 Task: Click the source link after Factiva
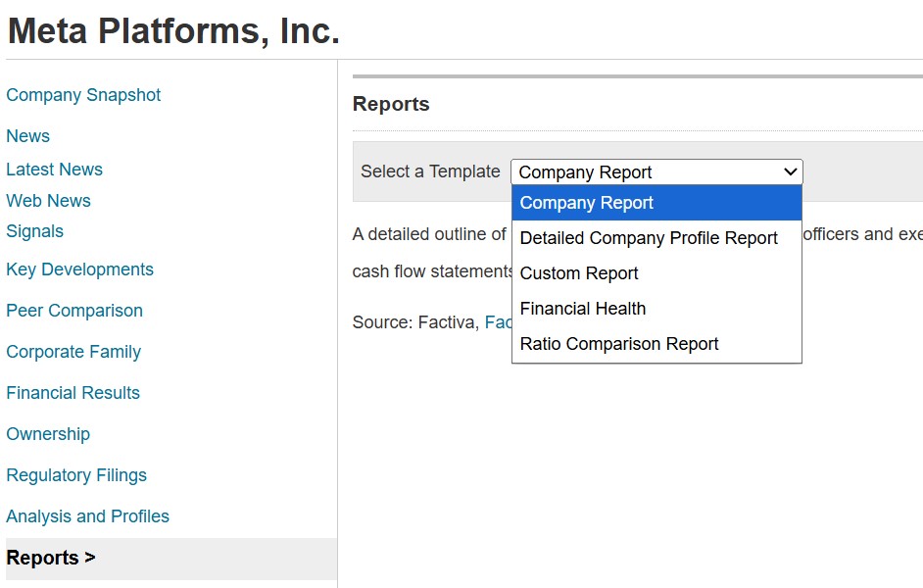[498, 322]
